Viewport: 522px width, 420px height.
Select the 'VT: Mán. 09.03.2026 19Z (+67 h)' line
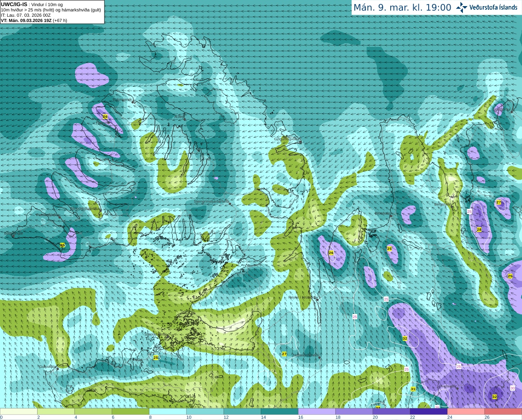point(34,20)
